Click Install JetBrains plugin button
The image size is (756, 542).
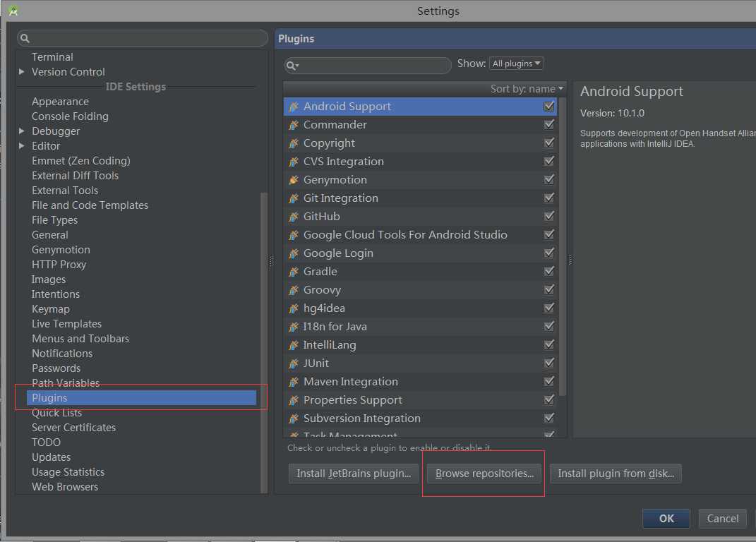[354, 474]
